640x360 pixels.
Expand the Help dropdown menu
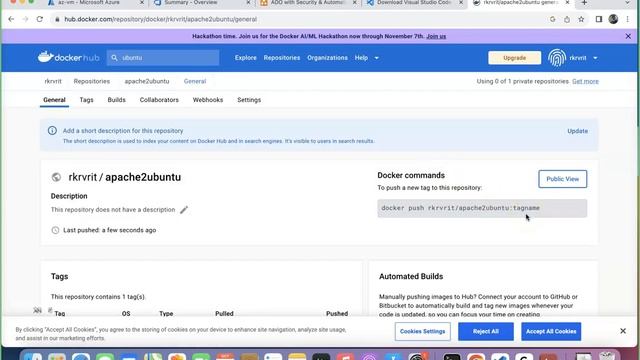(367, 58)
